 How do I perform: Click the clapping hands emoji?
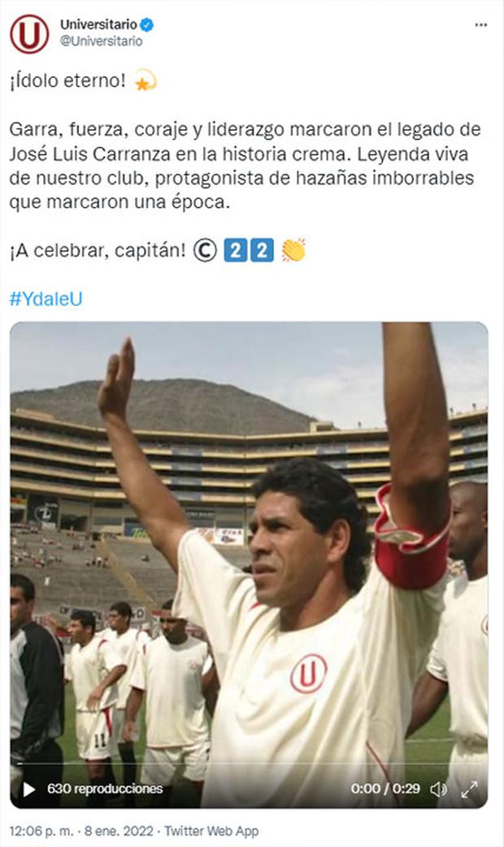point(293,250)
